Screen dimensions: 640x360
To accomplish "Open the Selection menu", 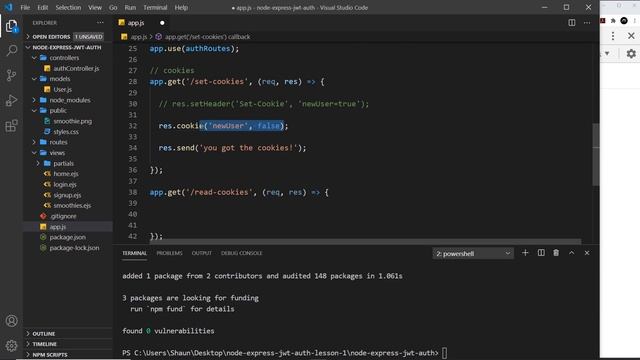I will coord(68,7).
